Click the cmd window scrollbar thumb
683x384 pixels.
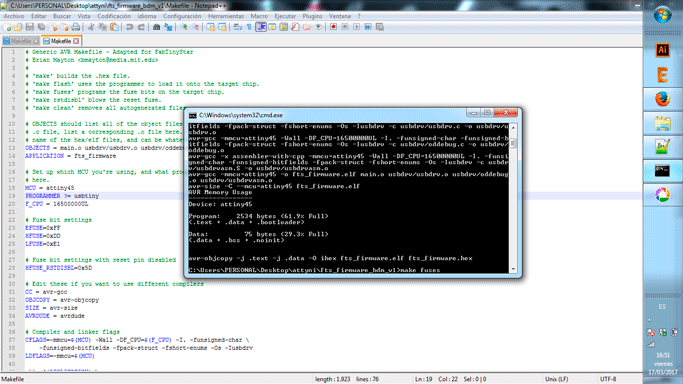point(513,143)
